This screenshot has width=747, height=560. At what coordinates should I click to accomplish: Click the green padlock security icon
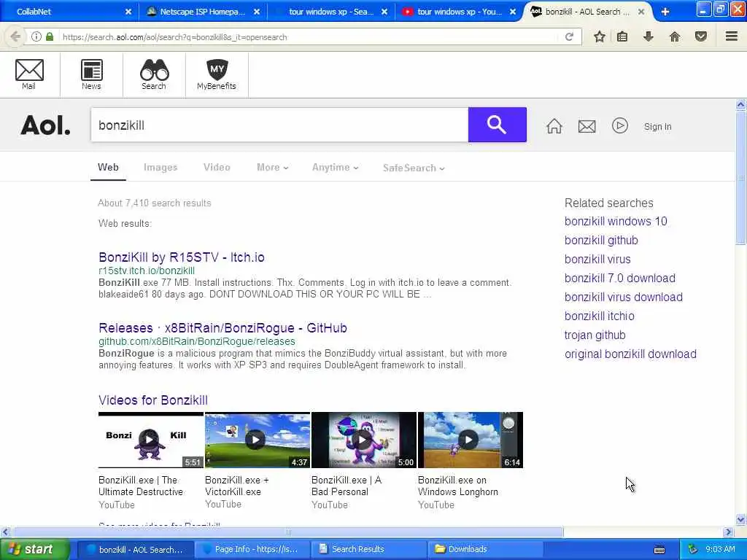click(x=50, y=36)
